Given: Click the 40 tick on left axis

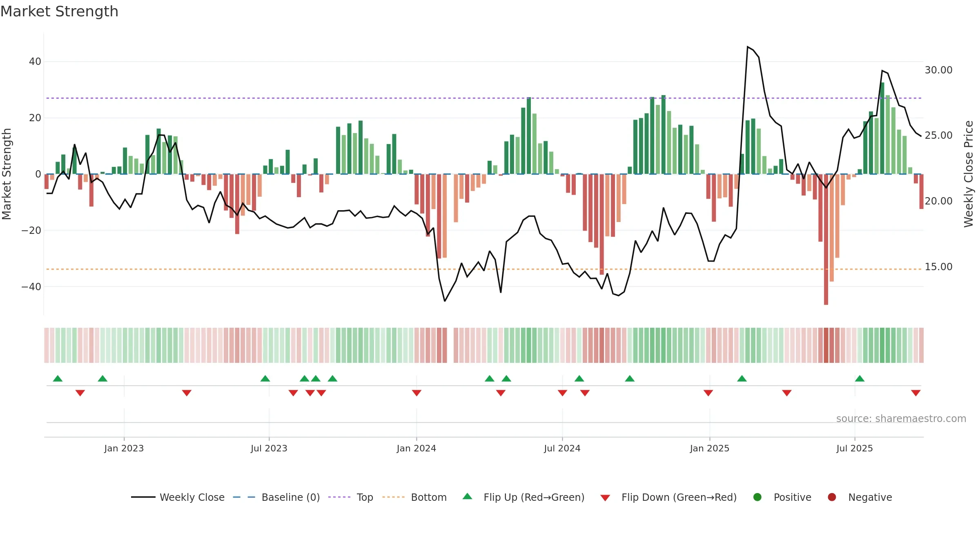Looking at the screenshot, I should pyautogui.click(x=35, y=62).
